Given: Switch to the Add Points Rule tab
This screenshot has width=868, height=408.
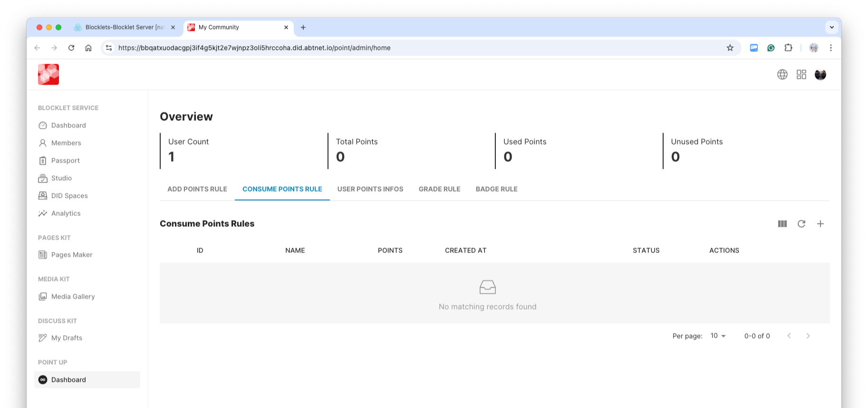Looking at the screenshot, I should [197, 189].
